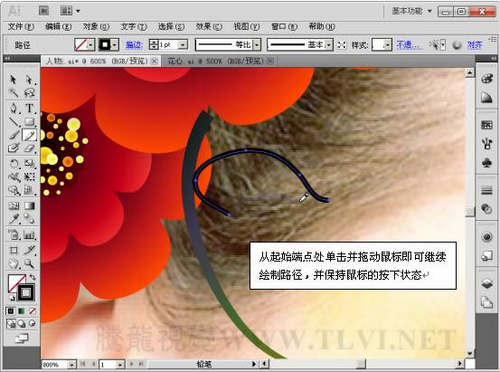Switch paint mode to Gradient
500x372 pixels.
coord(21,311)
